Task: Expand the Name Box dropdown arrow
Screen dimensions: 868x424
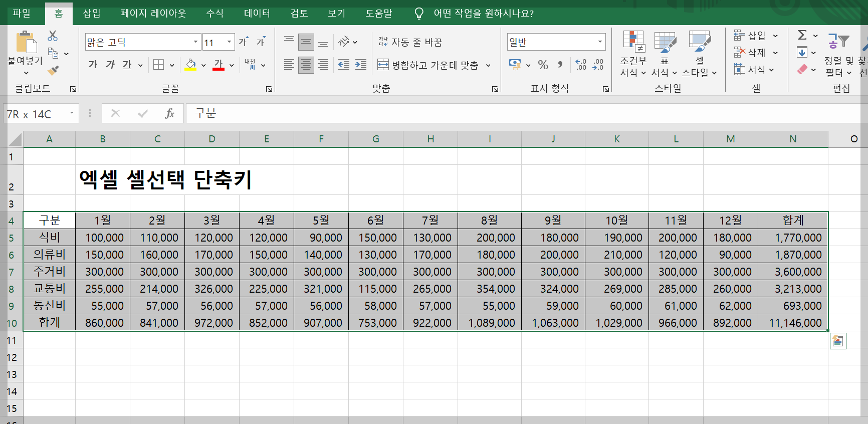Action: point(72,113)
